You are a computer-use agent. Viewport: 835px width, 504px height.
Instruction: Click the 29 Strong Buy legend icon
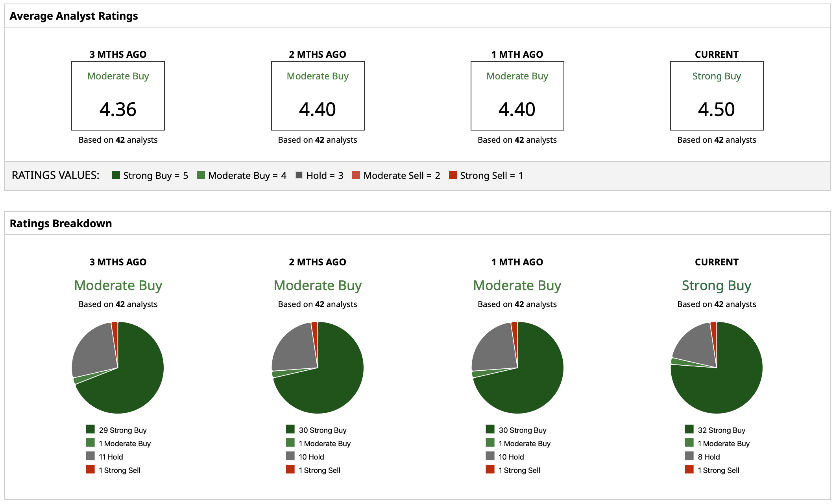(x=91, y=429)
